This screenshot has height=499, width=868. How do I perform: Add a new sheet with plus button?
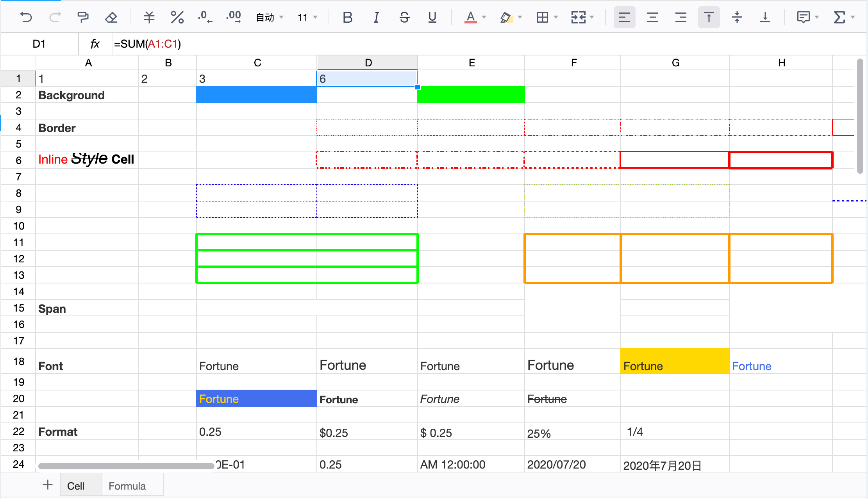(48, 485)
